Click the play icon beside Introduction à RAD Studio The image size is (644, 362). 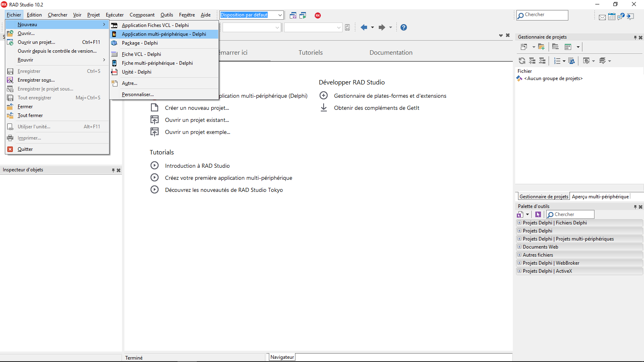[155, 165]
